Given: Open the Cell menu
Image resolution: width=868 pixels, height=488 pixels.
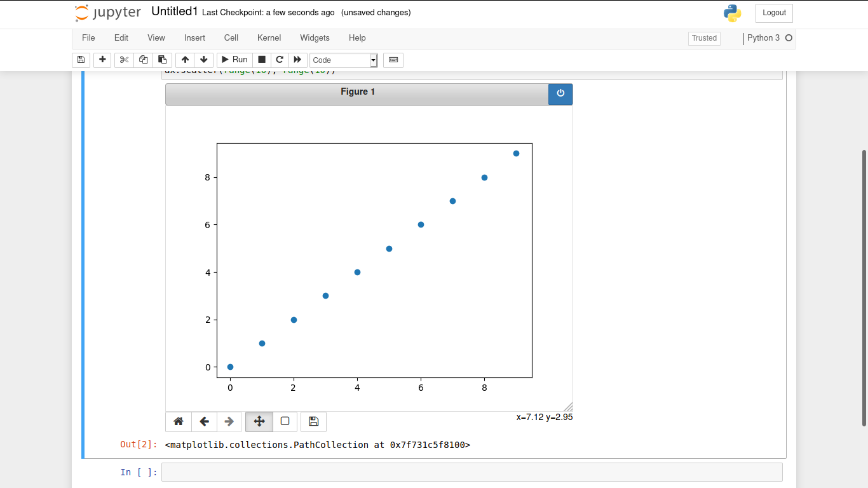Looking at the screenshot, I should click(x=231, y=38).
